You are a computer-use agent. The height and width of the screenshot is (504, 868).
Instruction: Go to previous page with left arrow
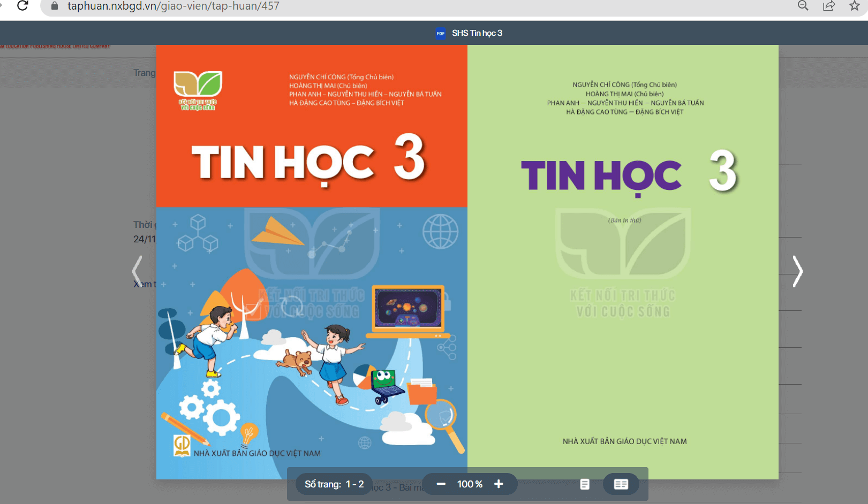point(138,271)
